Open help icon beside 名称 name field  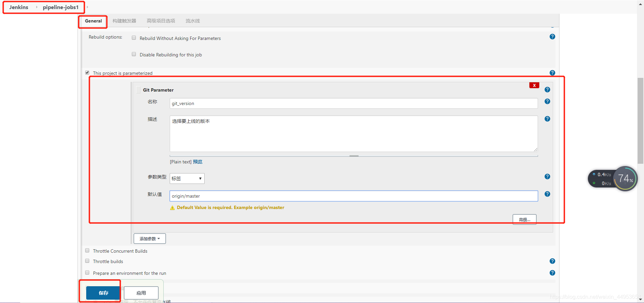(x=547, y=101)
